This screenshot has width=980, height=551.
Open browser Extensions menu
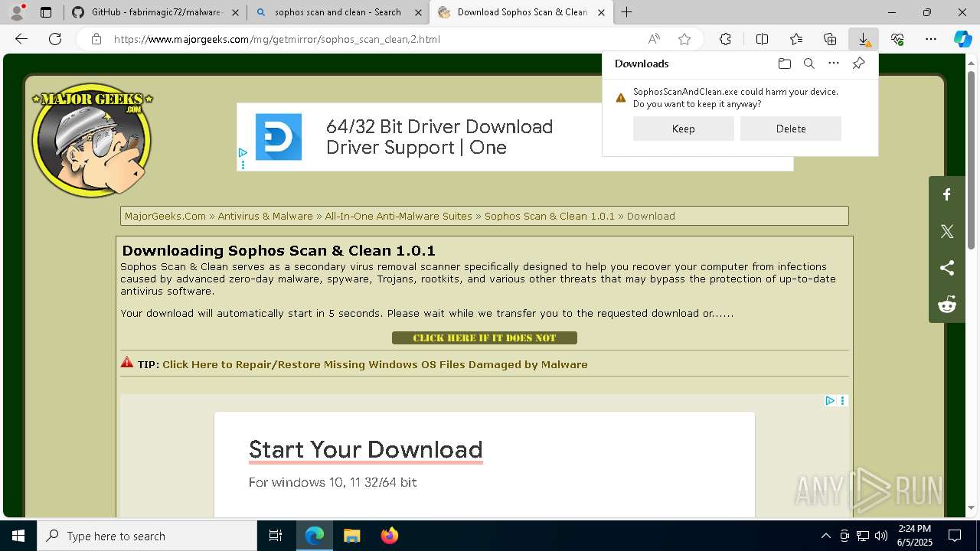tap(725, 39)
